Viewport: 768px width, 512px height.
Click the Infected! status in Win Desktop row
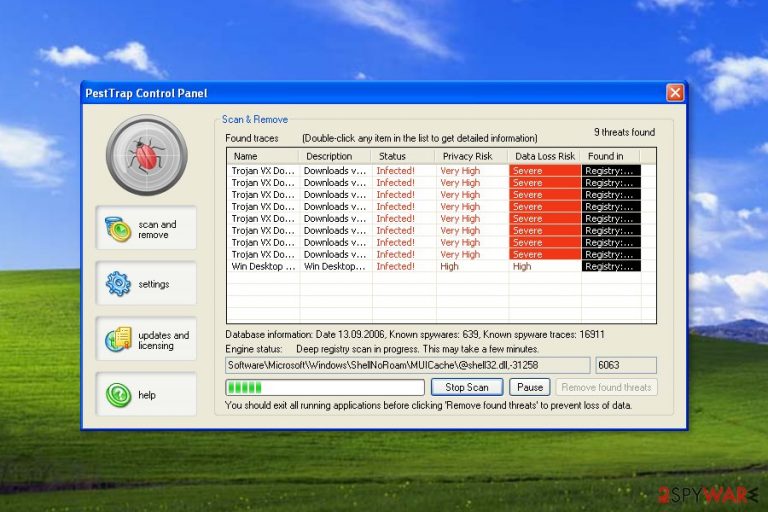pos(395,267)
